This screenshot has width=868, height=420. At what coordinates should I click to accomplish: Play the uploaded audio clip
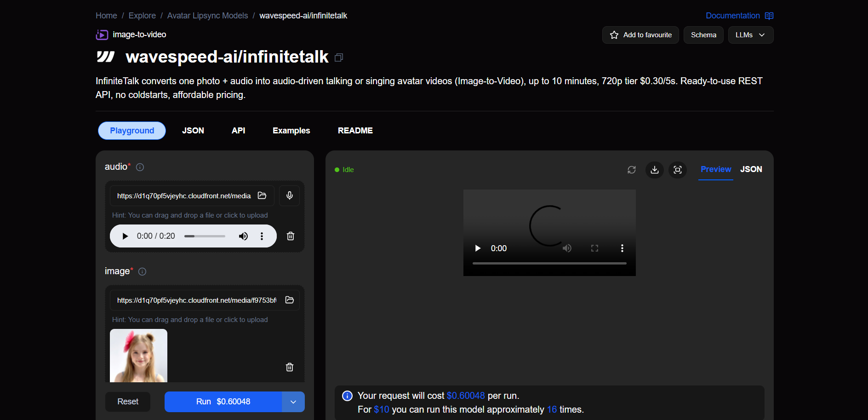125,236
